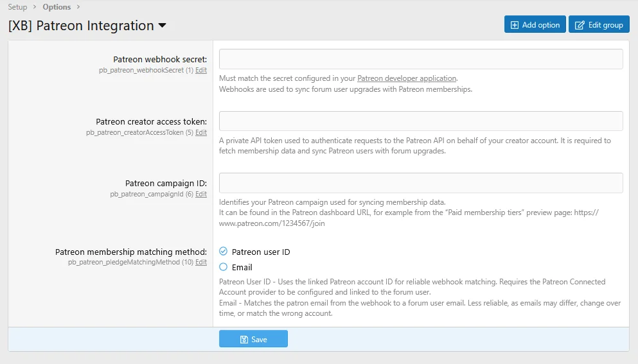The image size is (638, 364).
Task: Edit the pb_patreon_pledgeMatchingMethod option
Action: coord(201,263)
